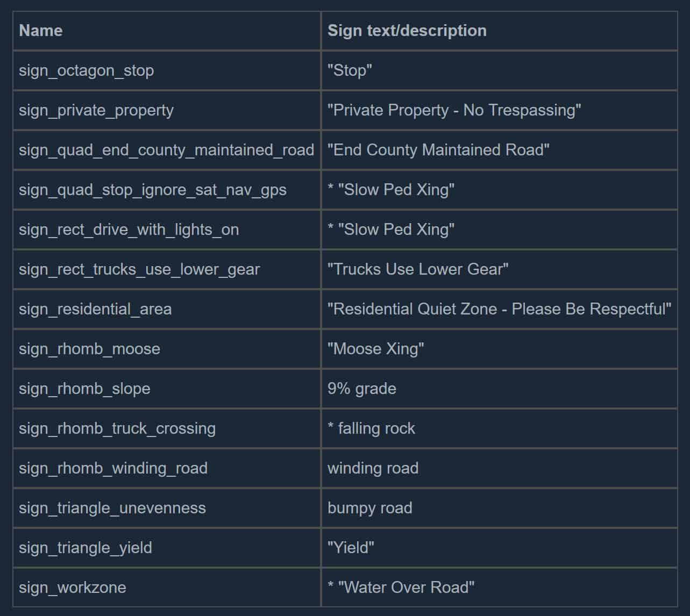
Task: Click the "9% grade" description cell
Action: pyautogui.click(x=362, y=389)
